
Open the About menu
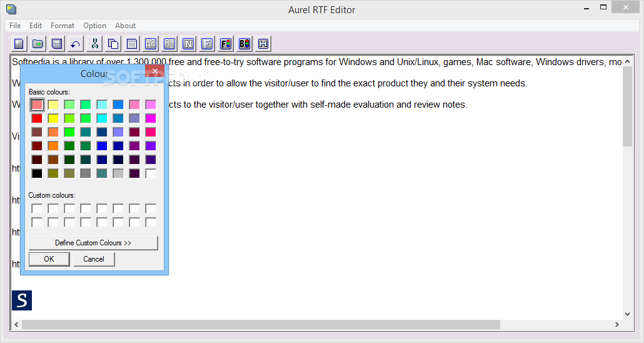(125, 26)
